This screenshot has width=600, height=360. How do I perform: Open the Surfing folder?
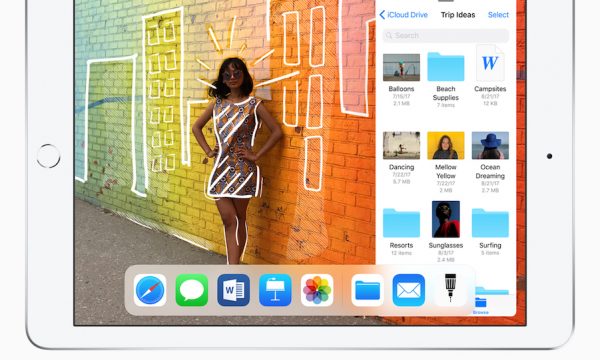coord(490,223)
